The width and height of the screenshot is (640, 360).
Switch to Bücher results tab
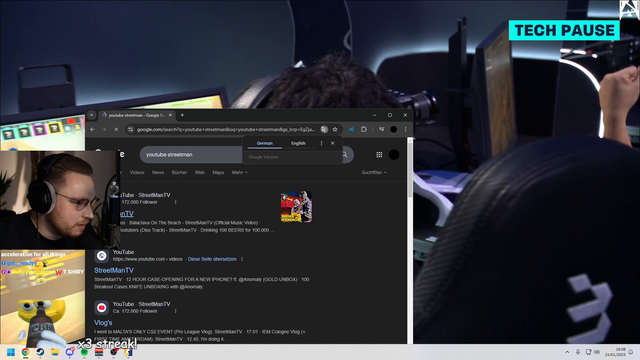pos(179,173)
